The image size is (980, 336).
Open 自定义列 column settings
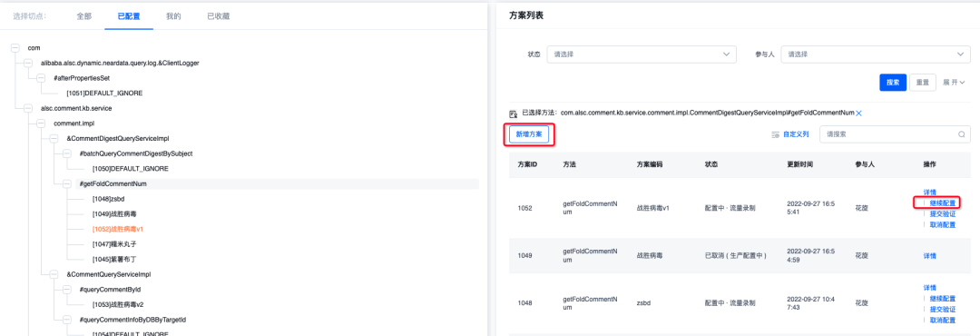[790, 134]
